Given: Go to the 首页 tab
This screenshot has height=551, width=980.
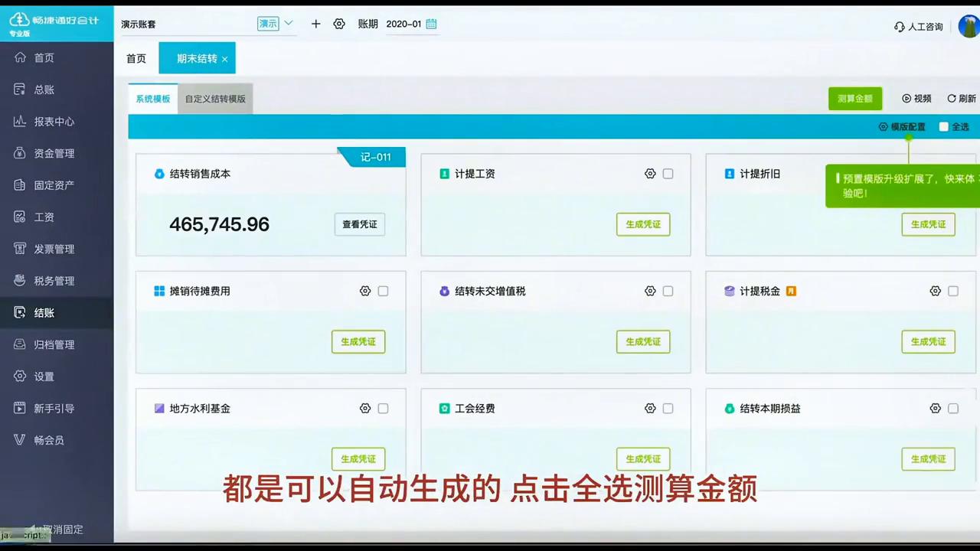Looking at the screenshot, I should pyautogui.click(x=136, y=58).
